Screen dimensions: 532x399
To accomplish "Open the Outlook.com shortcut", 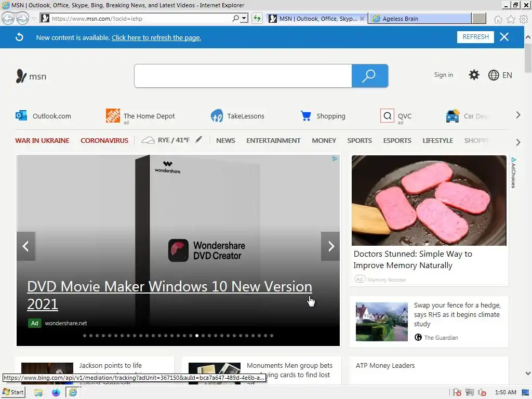I will click(44, 116).
